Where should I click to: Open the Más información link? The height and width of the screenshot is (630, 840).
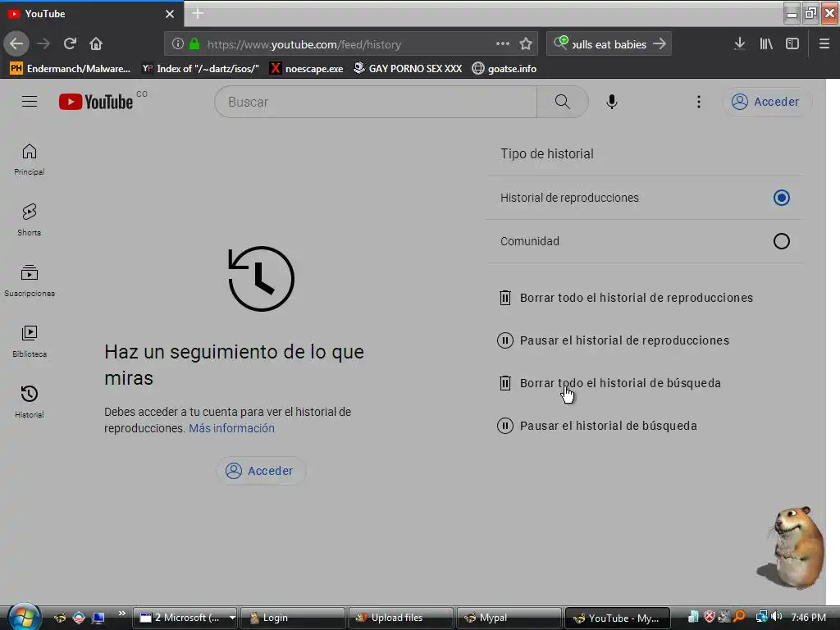tap(231, 428)
